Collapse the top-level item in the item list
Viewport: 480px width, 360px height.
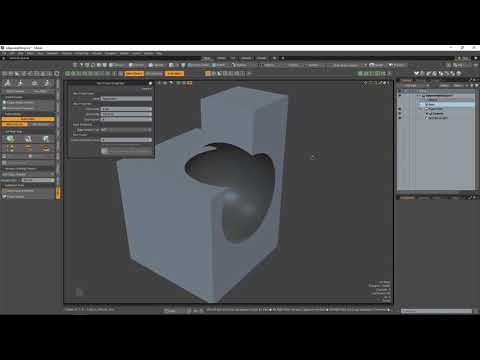419,96
